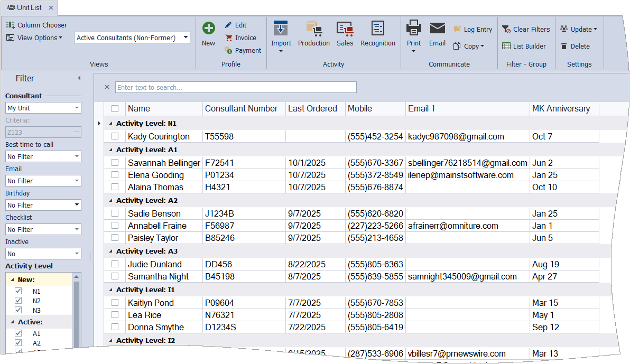Collapse the Activity Level: A1 group
Viewport: 630px width, 364px height.
coord(111,150)
